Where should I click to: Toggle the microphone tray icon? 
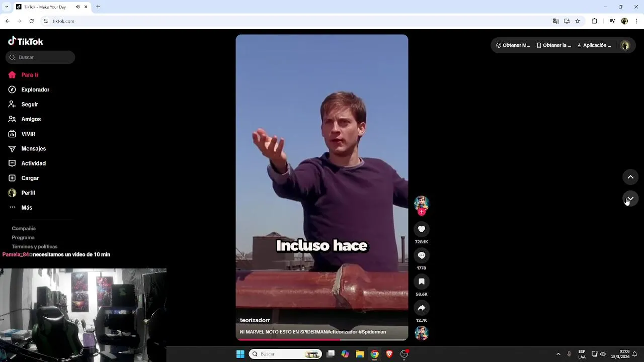569,354
